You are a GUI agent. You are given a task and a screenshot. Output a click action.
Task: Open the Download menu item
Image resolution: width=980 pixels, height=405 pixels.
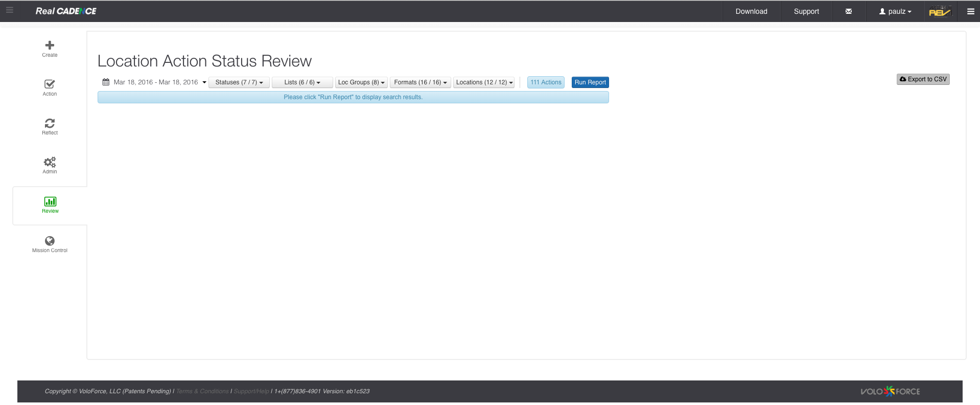[751, 11]
